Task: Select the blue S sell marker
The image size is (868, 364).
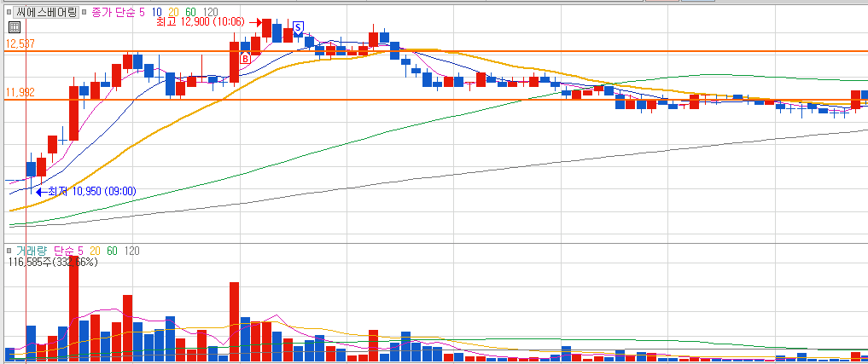Action: click(x=299, y=27)
